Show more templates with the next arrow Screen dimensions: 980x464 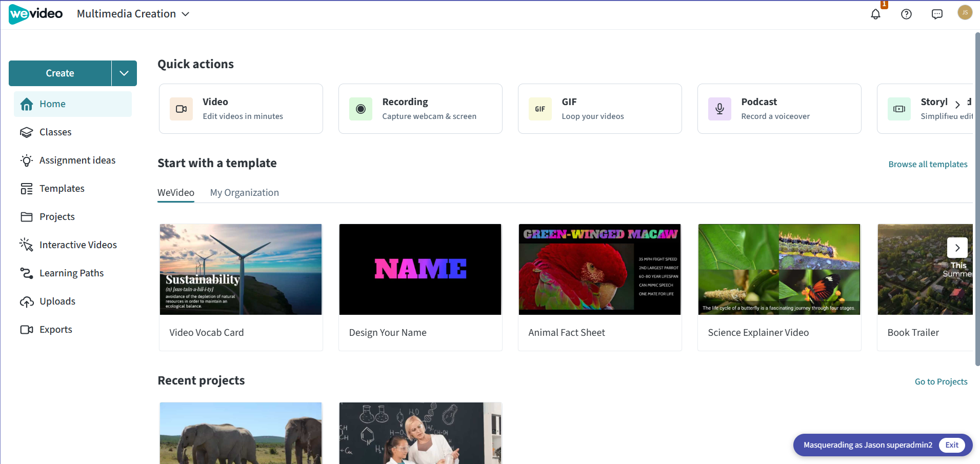[957, 248]
